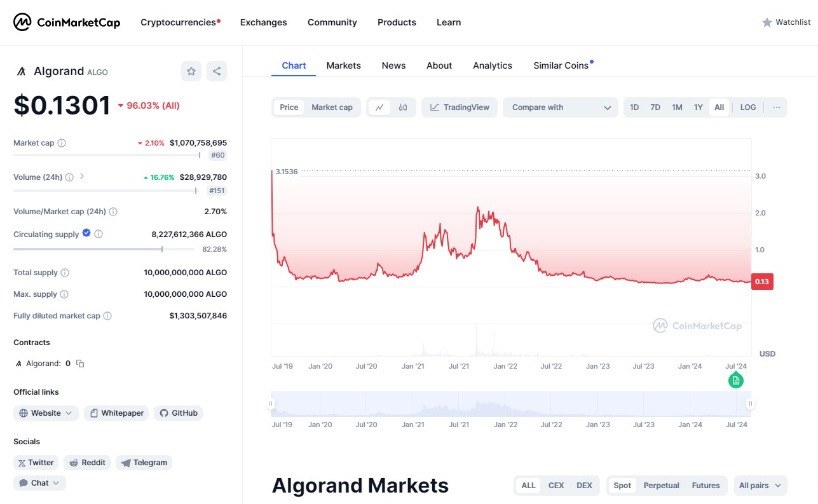
Task: Enable LOG scale on chart
Action: [x=748, y=107]
